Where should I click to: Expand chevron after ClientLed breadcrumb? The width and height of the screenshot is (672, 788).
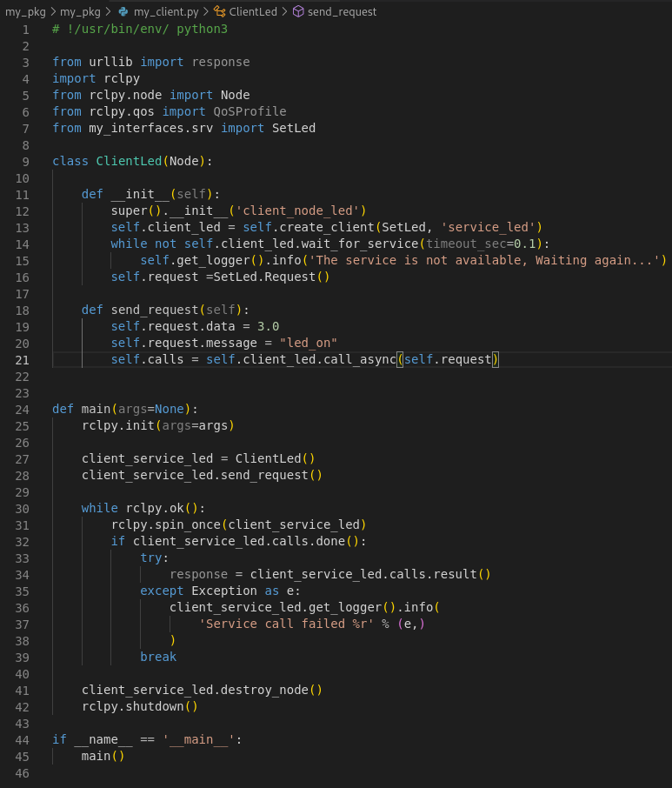(285, 11)
